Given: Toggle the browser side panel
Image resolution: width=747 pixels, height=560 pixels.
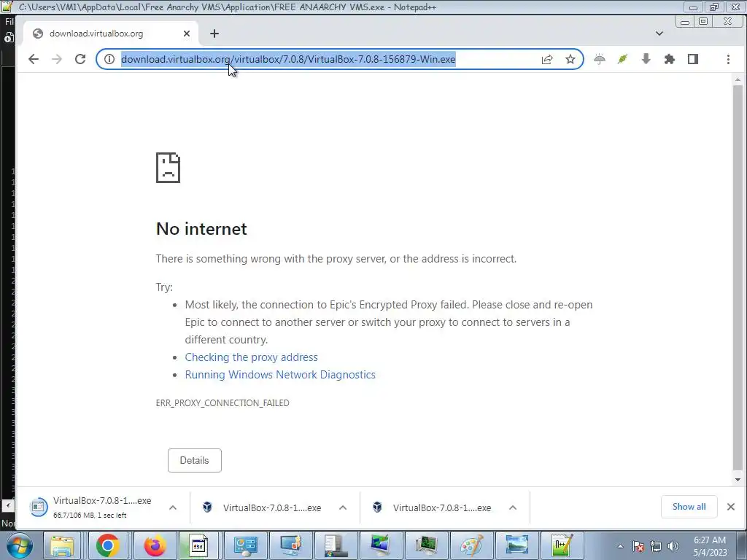Looking at the screenshot, I should (x=693, y=59).
